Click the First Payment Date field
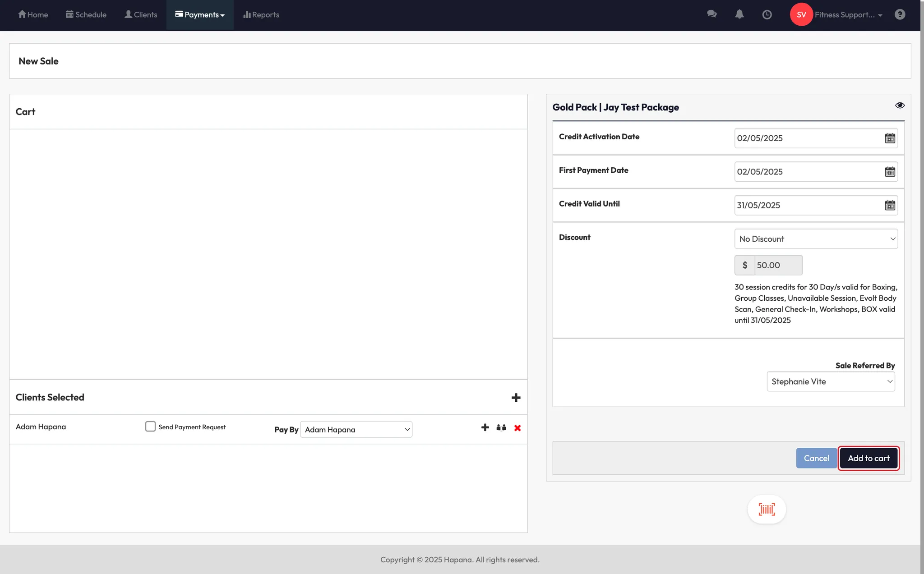 [808, 172]
